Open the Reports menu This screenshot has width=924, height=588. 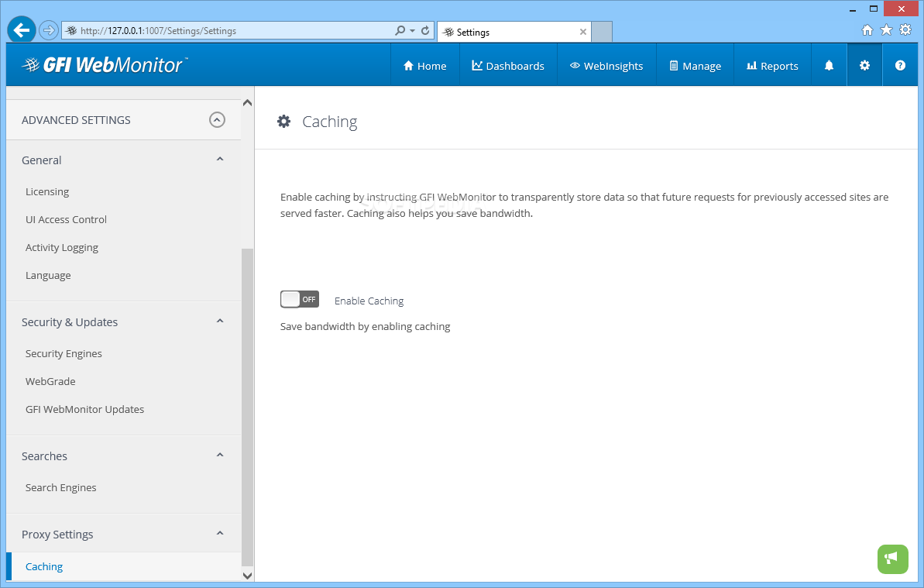click(772, 65)
